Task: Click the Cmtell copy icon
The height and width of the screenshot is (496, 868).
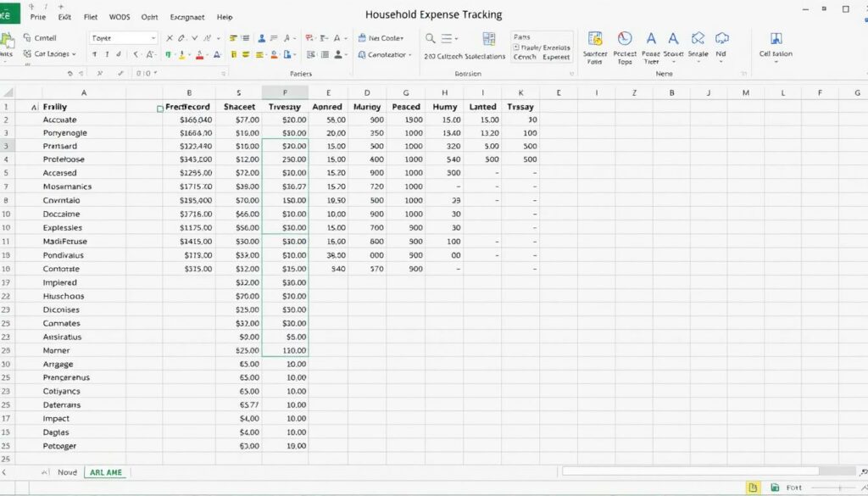Action: pos(27,37)
